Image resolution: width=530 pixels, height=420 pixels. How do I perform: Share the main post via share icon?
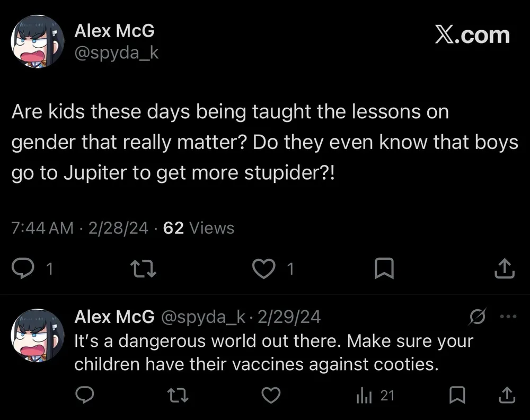[504, 269]
